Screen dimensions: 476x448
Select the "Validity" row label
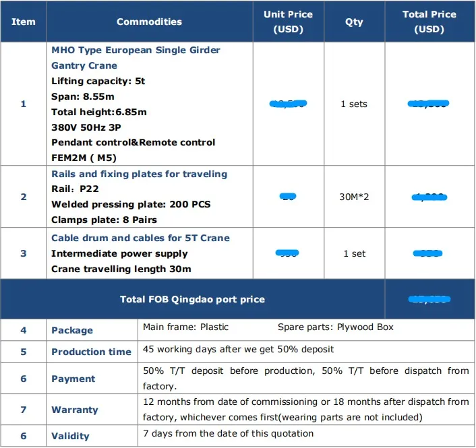[70, 436]
